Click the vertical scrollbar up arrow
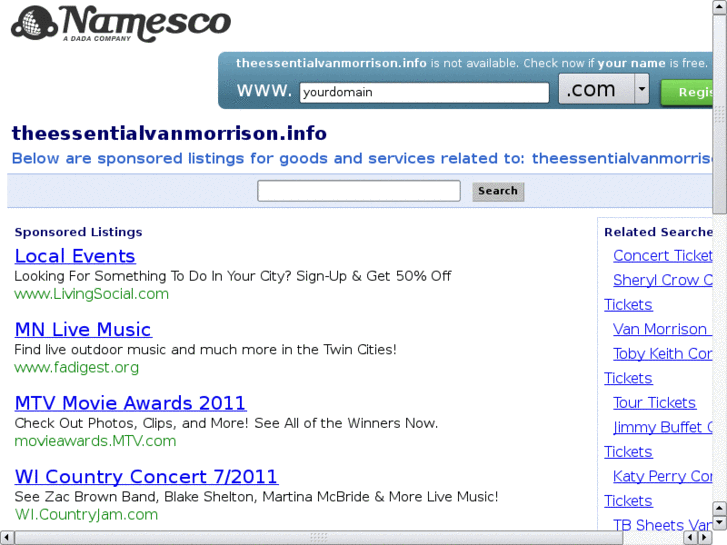This screenshot has width=727, height=545. pos(720,6)
